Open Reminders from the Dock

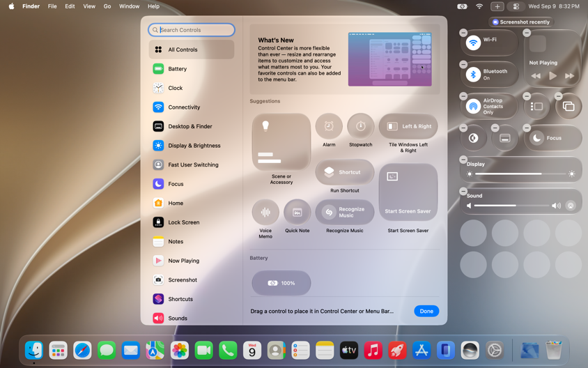click(300, 351)
